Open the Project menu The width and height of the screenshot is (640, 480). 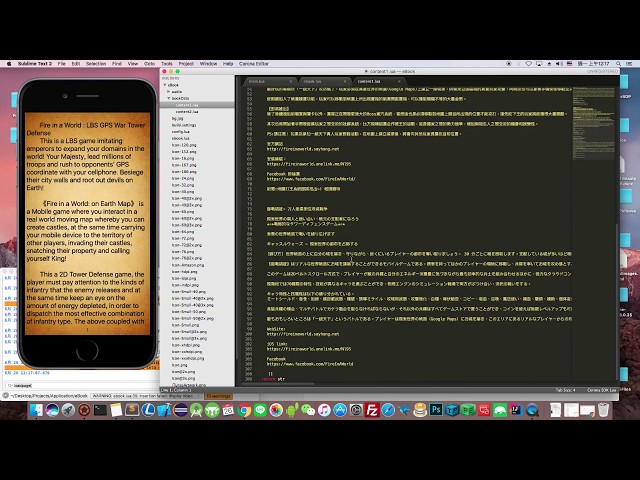click(x=186, y=64)
